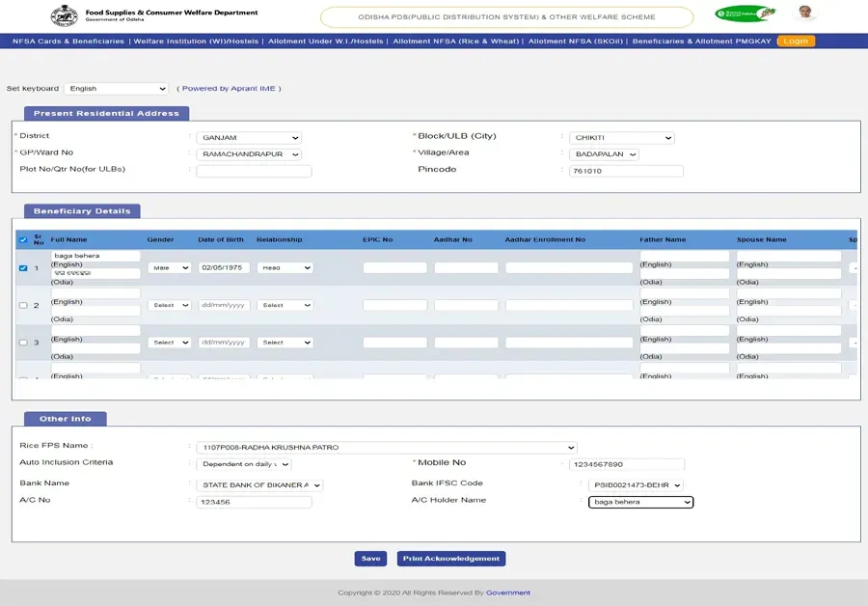Open Bank IFSC Code dropdown
Image resolution: width=868 pixels, height=606 pixels.
(636, 485)
